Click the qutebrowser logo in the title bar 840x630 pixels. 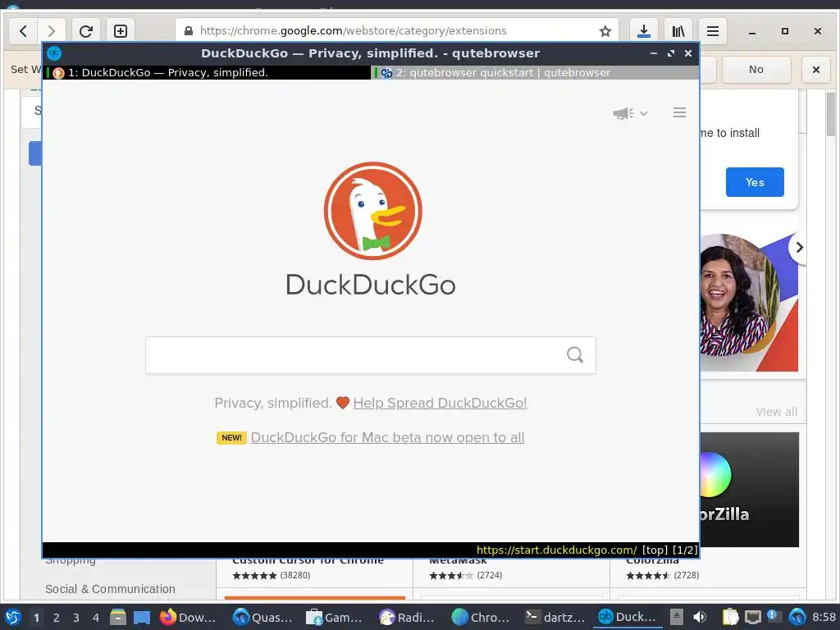click(54, 53)
